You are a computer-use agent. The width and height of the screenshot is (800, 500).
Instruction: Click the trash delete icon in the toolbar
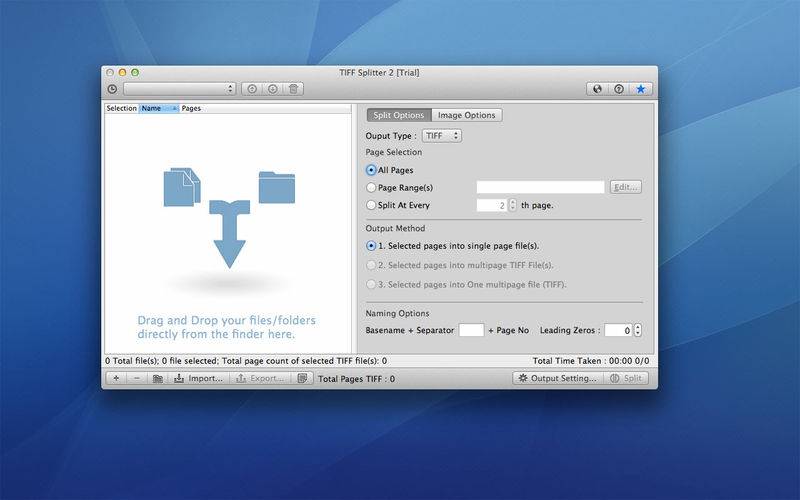click(x=293, y=89)
